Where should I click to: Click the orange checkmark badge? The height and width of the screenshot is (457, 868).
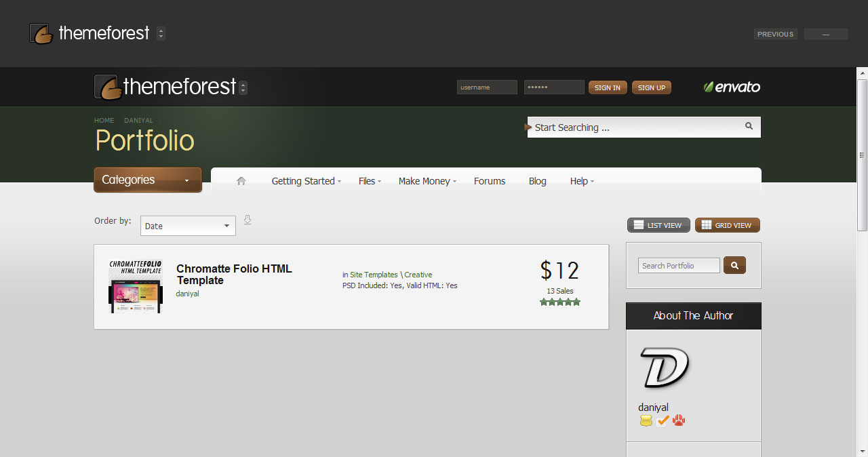(663, 420)
